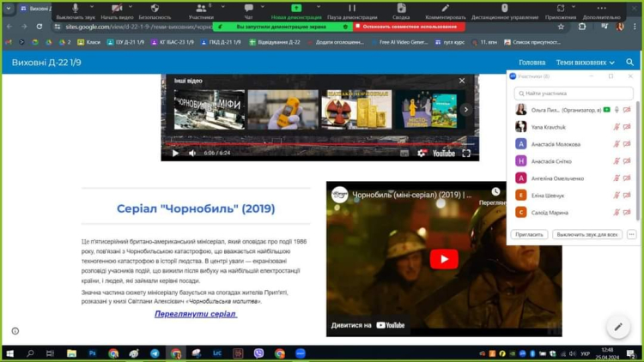Click the 'Найти участника' search field
Screen dimensions: 644x362
574,94
